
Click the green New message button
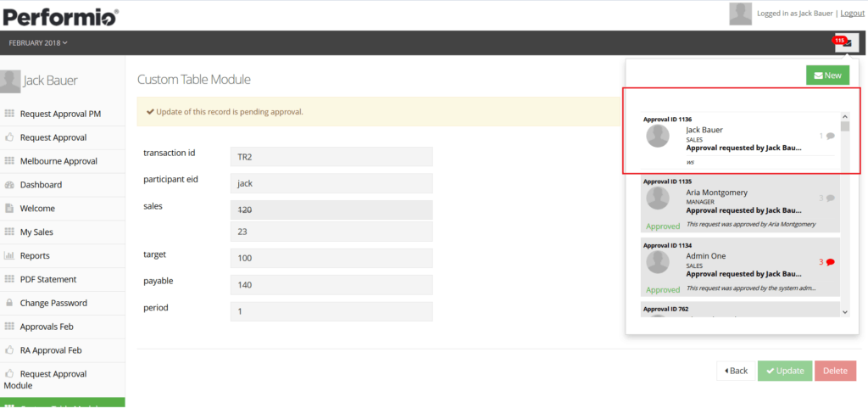click(827, 75)
